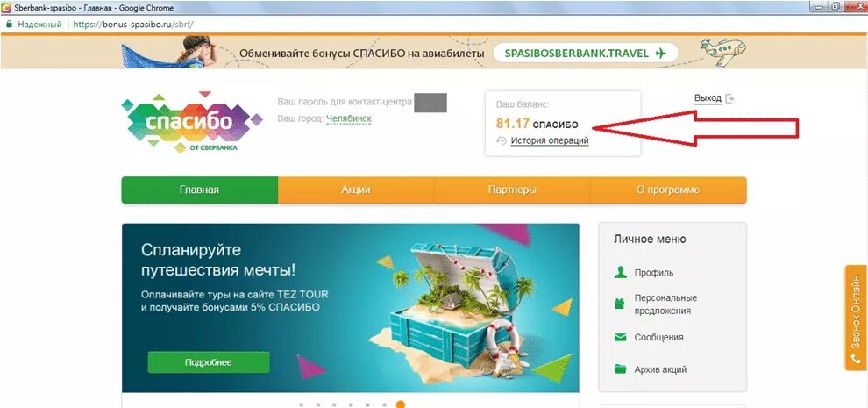Viewport: 868px width, 408px height.
Task: Click the folder icon for the promotions archive
Action: coord(620,369)
